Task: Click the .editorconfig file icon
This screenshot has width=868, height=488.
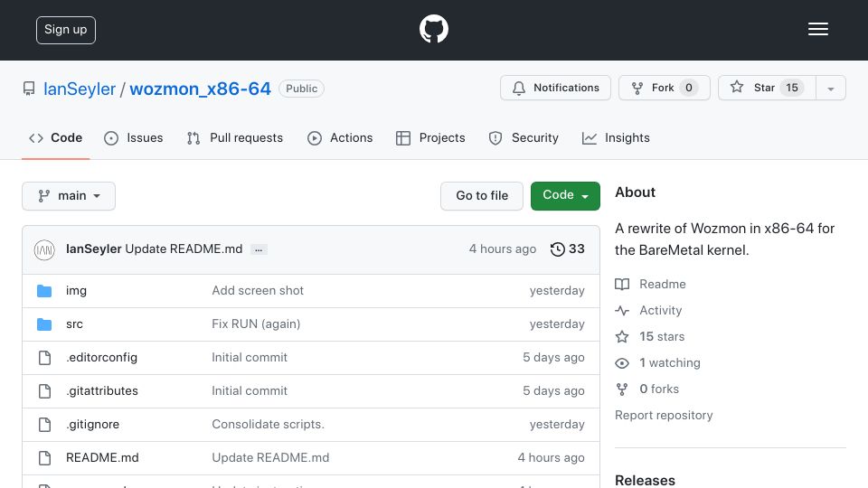Action: (x=45, y=358)
